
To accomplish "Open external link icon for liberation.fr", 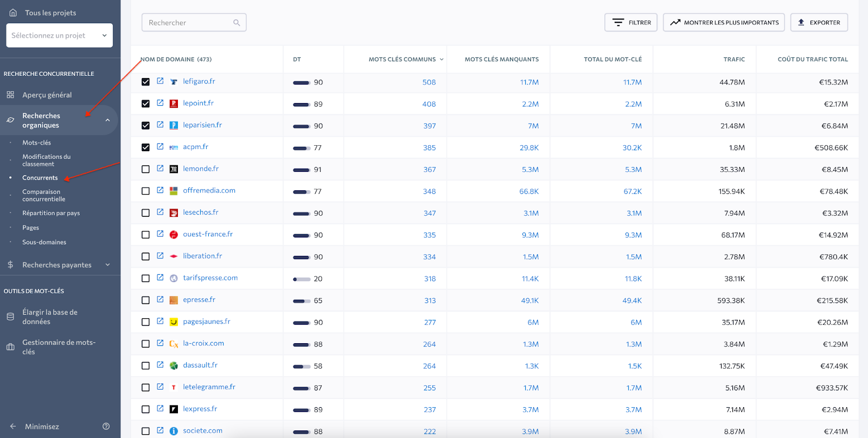I will click(x=160, y=255).
